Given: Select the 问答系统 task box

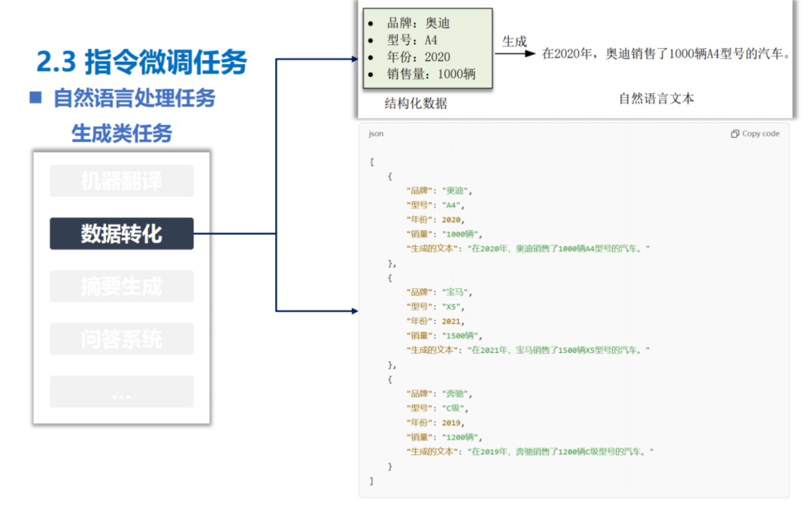Looking at the screenshot, I should point(122,339).
